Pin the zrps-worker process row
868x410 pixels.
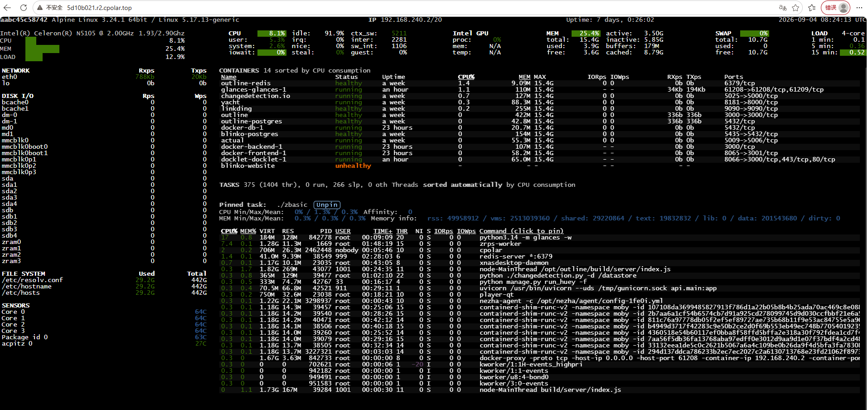[x=500, y=244]
